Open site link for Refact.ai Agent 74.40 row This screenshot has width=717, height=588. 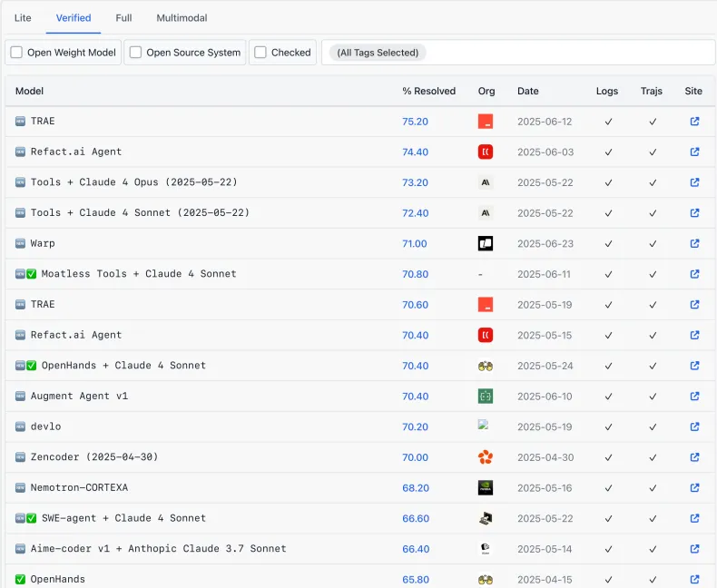(x=694, y=152)
